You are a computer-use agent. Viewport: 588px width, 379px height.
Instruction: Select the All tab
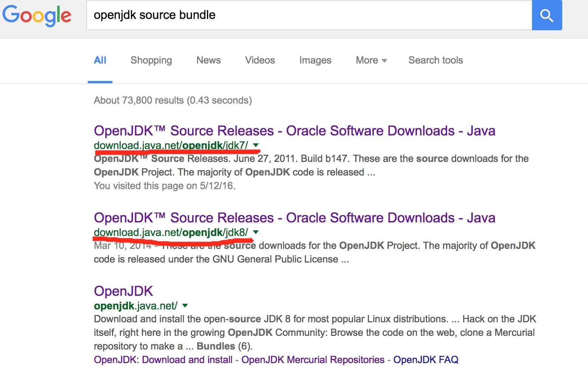click(100, 60)
